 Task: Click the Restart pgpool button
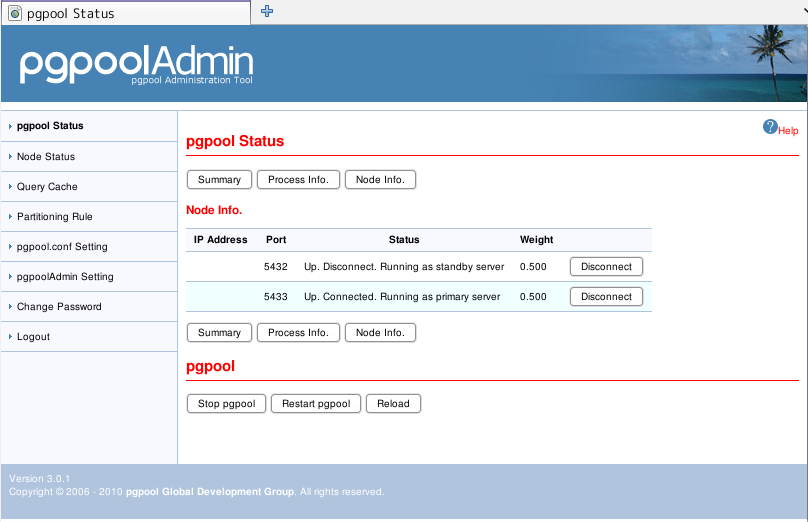point(316,403)
